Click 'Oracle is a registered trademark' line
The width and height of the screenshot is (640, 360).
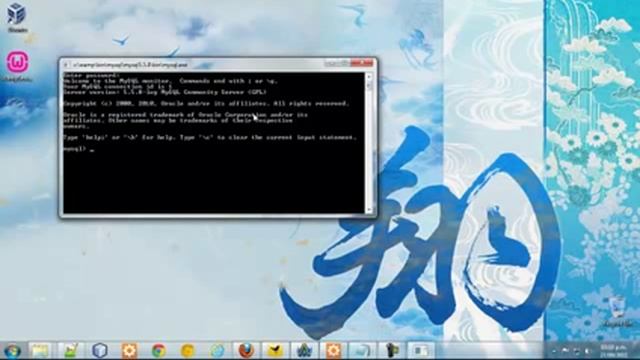coord(185,115)
